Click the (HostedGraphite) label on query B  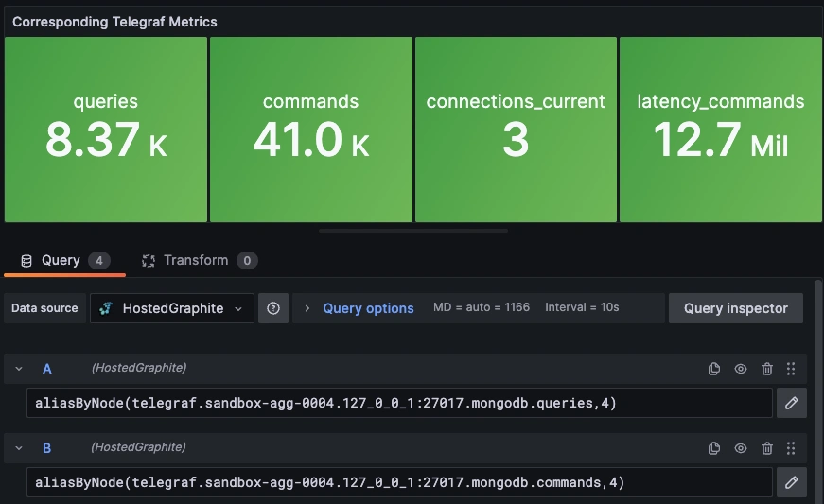[139, 446]
